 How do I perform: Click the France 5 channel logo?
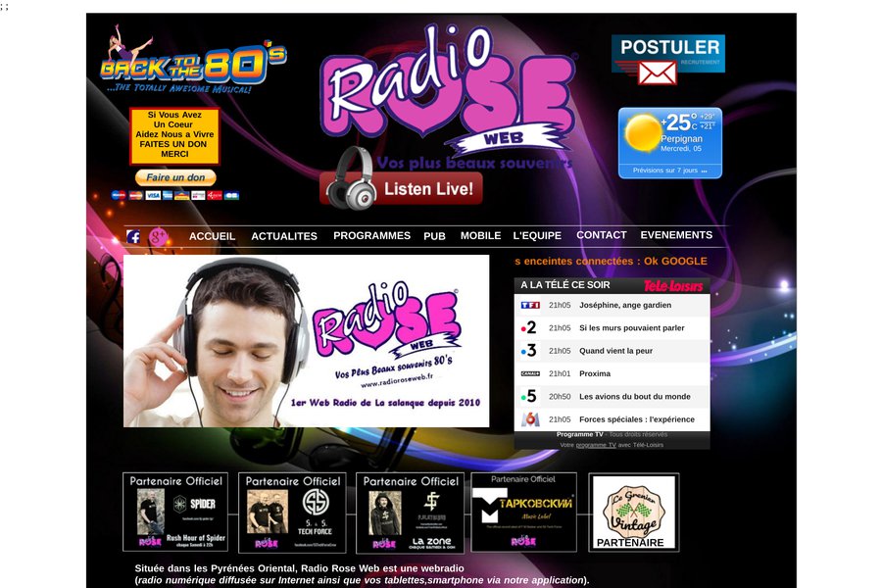point(529,397)
